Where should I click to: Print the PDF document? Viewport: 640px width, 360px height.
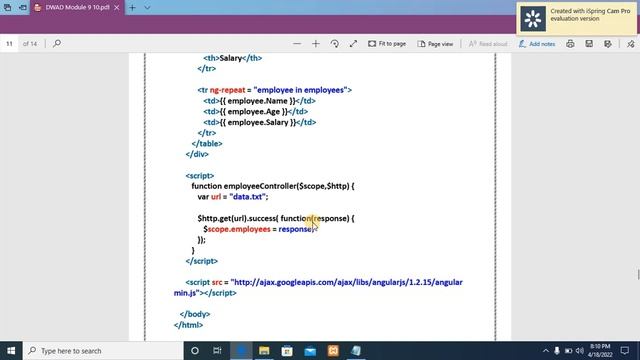tap(570, 44)
